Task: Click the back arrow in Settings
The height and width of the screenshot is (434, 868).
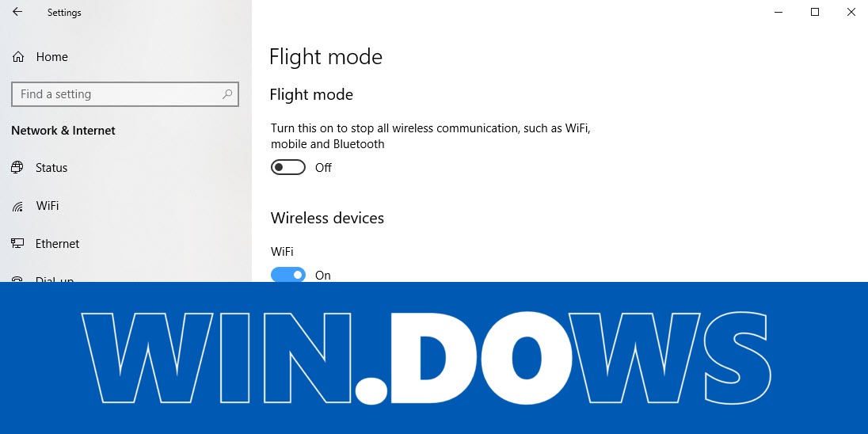Action: point(17,12)
